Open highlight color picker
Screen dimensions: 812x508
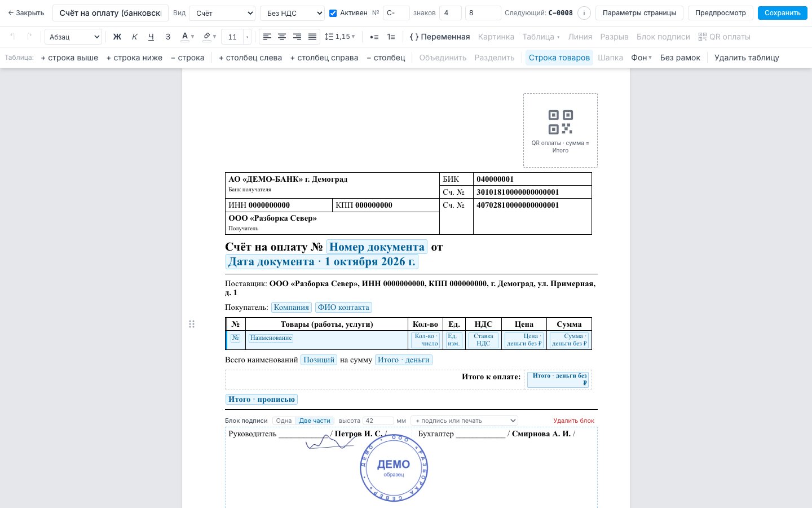click(209, 37)
